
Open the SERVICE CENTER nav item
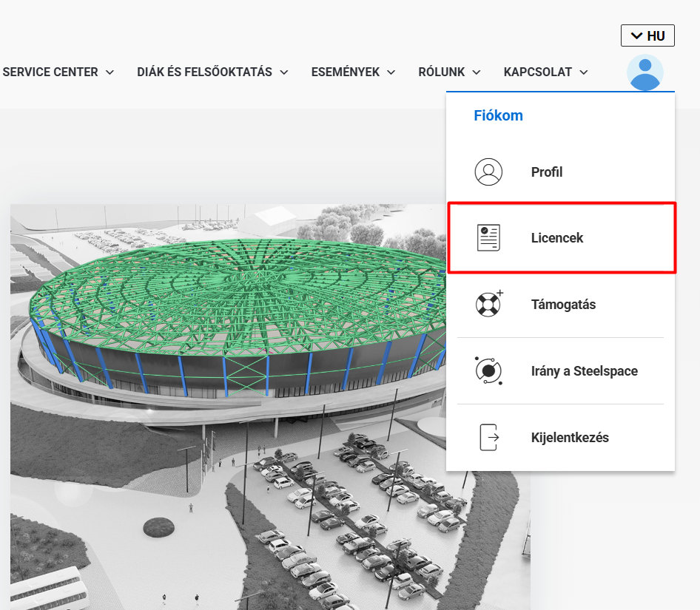click(x=50, y=72)
